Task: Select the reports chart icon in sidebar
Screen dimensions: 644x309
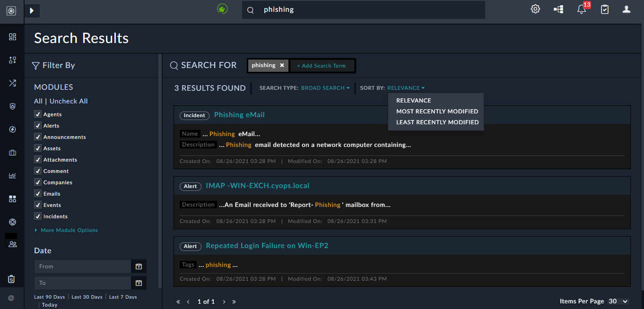Action: 12,175
